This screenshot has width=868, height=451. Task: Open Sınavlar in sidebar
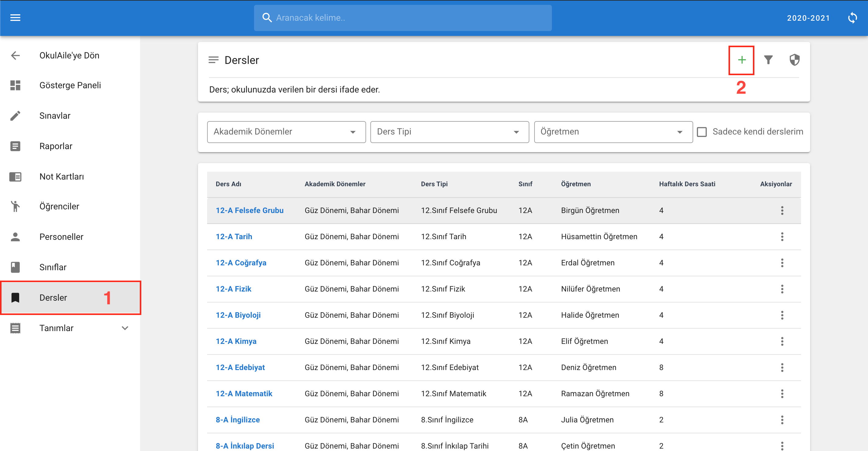tap(55, 115)
